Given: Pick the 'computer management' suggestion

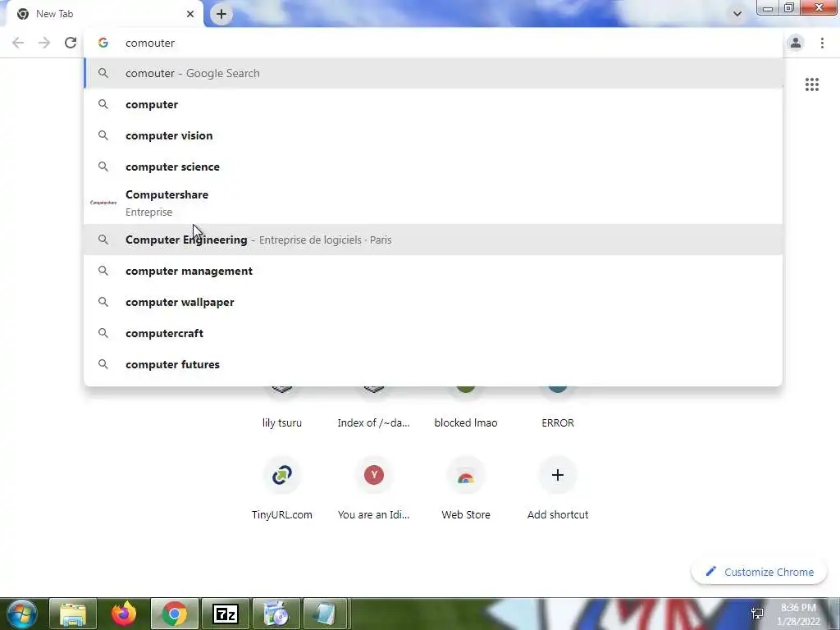Looking at the screenshot, I should point(434,271).
